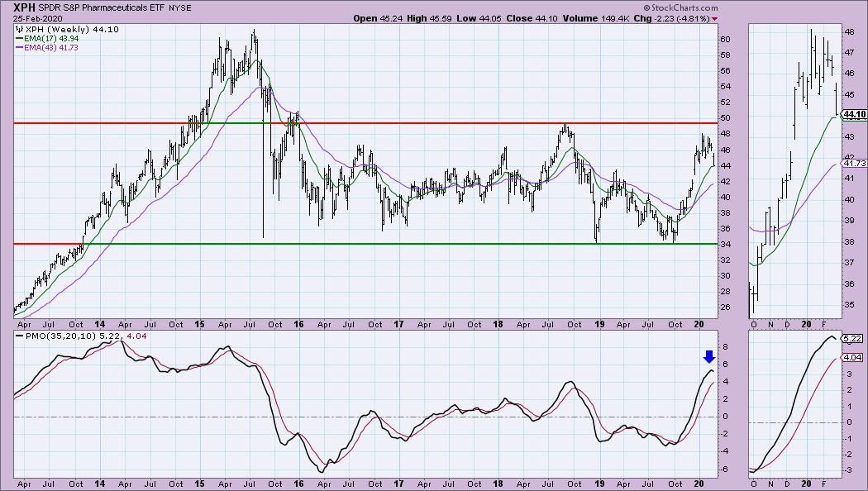Click the 50 price-axis label on main chart

click(x=725, y=118)
